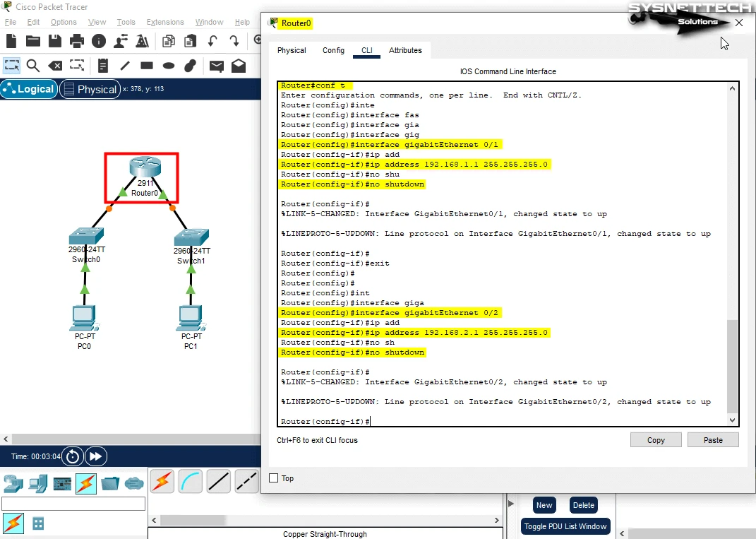Click the Copy button

click(x=656, y=440)
